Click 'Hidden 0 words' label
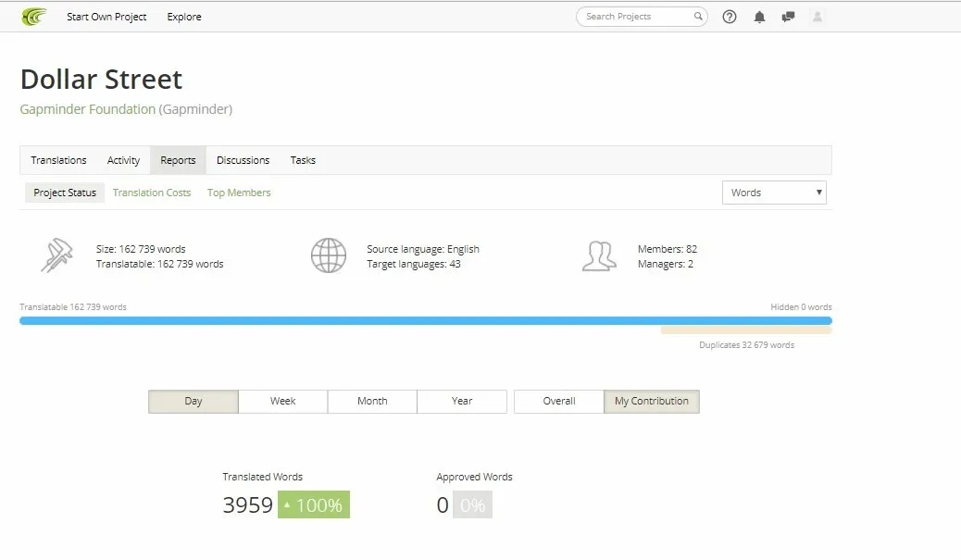Viewport: 961px width, 560px height. [801, 307]
